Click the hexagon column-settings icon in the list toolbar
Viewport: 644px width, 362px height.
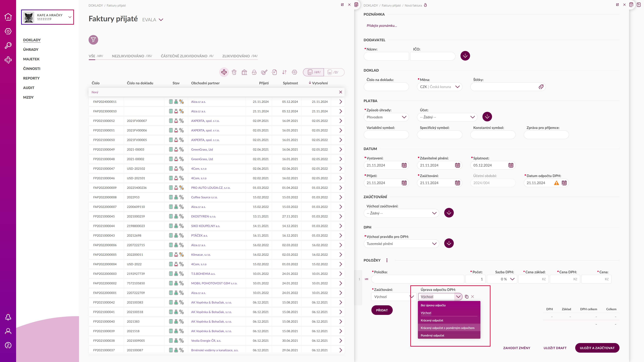[295, 72]
